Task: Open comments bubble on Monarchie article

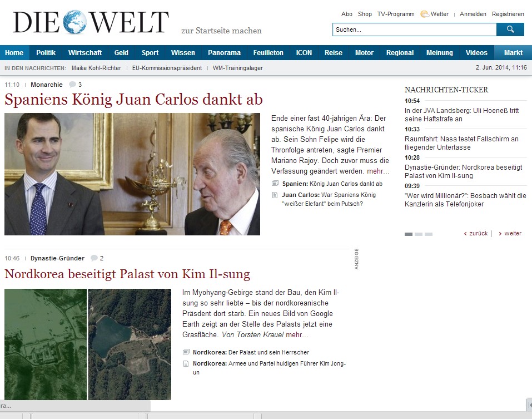Action: [x=72, y=85]
